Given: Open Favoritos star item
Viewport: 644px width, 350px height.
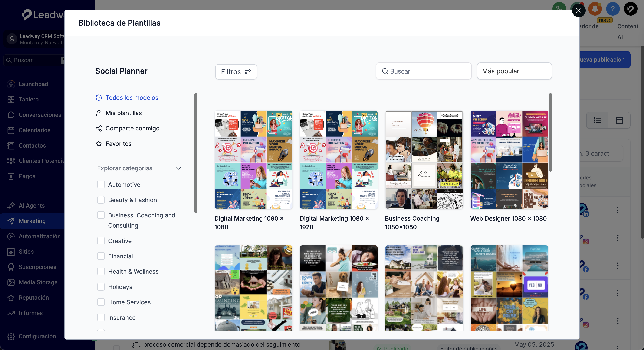Looking at the screenshot, I should coord(118,144).
